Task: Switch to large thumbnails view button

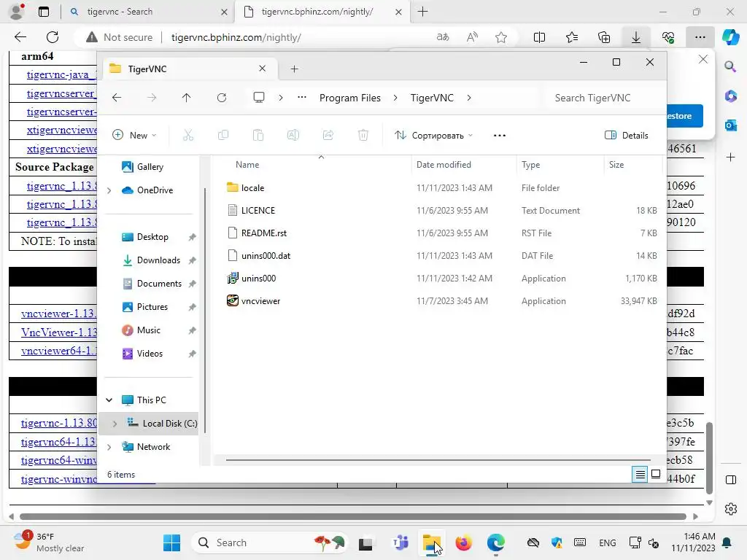Action: (656, 474)
